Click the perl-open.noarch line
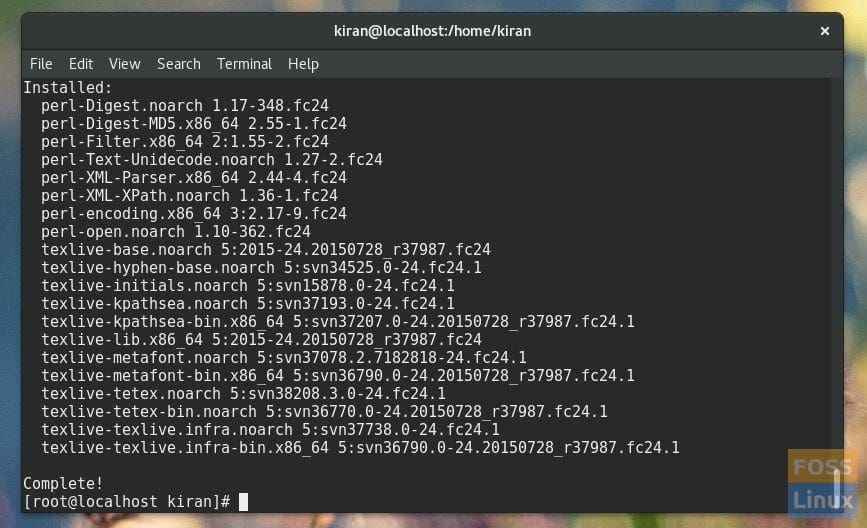 point(176,231)
